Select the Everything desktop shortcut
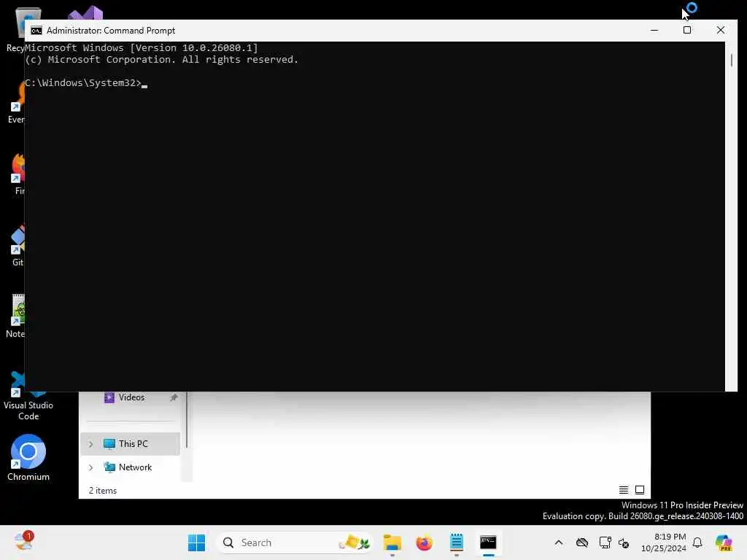 click(x=18, y=103)
